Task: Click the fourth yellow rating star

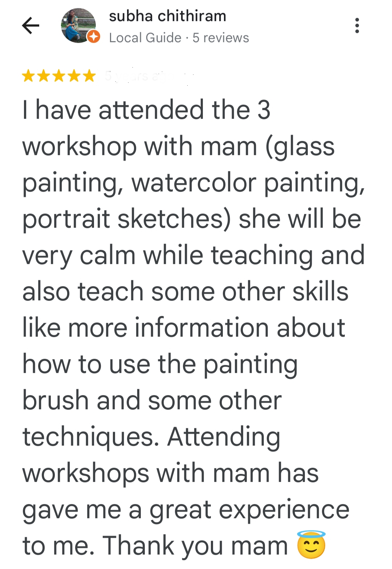Action: click(74, 76)
